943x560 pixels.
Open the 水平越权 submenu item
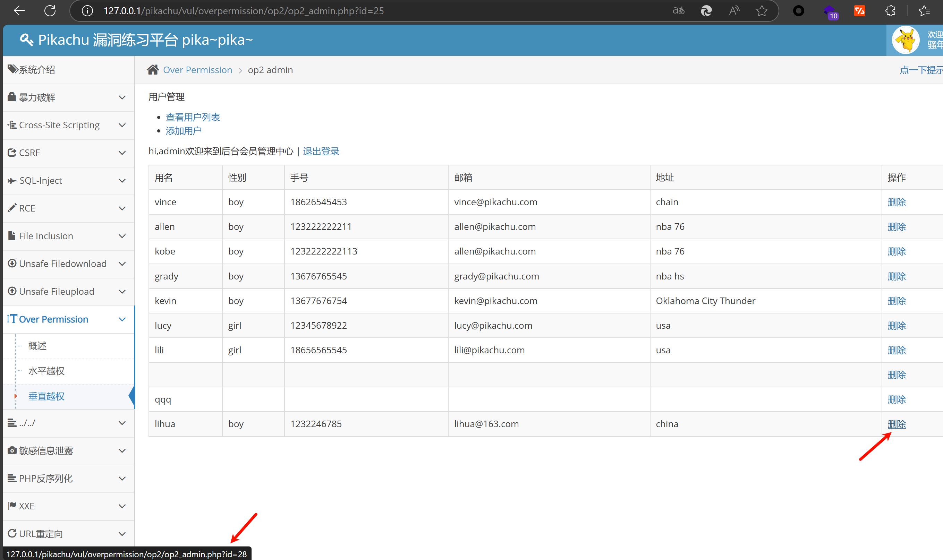tap(46, 371)
